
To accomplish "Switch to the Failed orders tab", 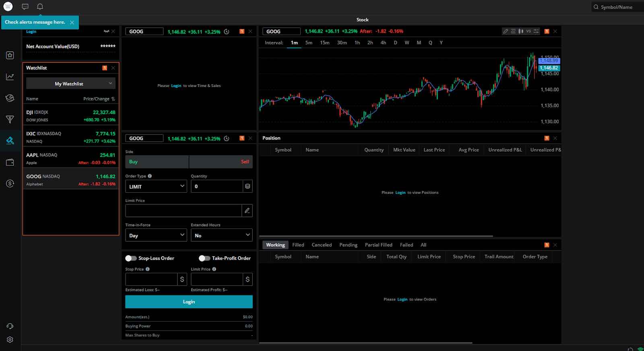I will tap(407, 245).
